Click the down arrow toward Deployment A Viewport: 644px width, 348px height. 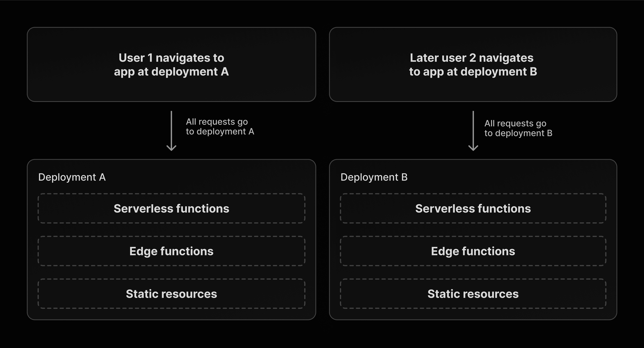[x=171, y=131]
